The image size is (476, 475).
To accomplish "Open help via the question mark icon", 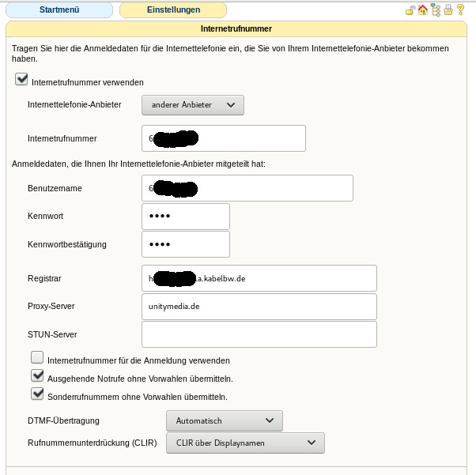I will [x=461, y=10].
